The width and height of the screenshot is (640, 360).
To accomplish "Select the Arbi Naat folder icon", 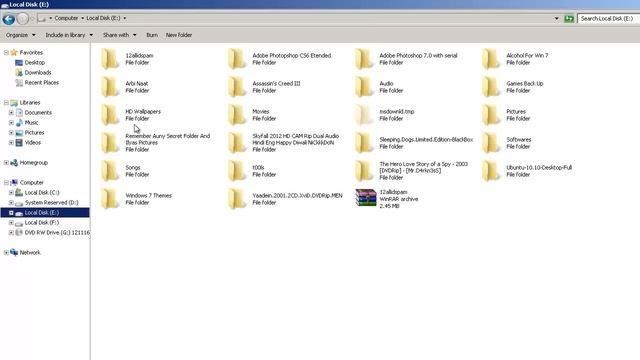I will coord(109,87).
